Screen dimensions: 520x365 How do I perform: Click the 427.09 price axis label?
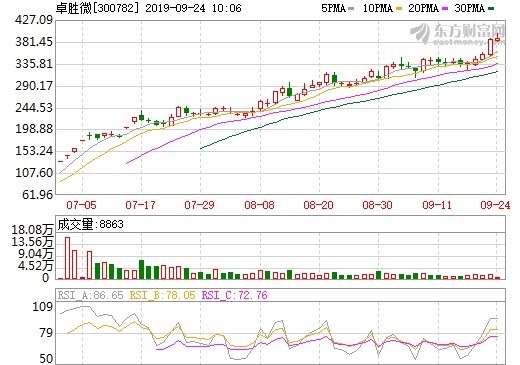(34, 20)
